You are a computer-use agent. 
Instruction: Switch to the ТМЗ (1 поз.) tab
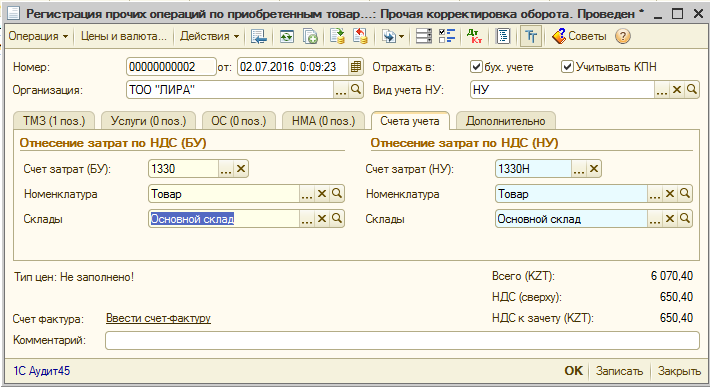54,121
